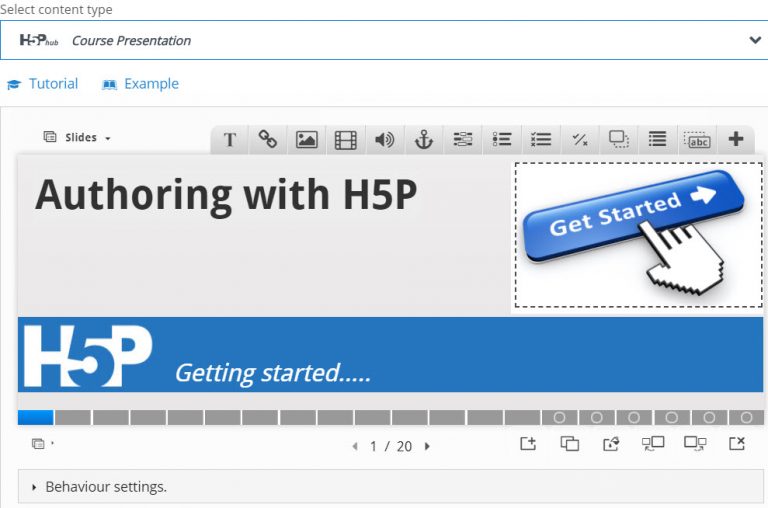
Task: Open Course Presentation content type selector
Action: 384,40
